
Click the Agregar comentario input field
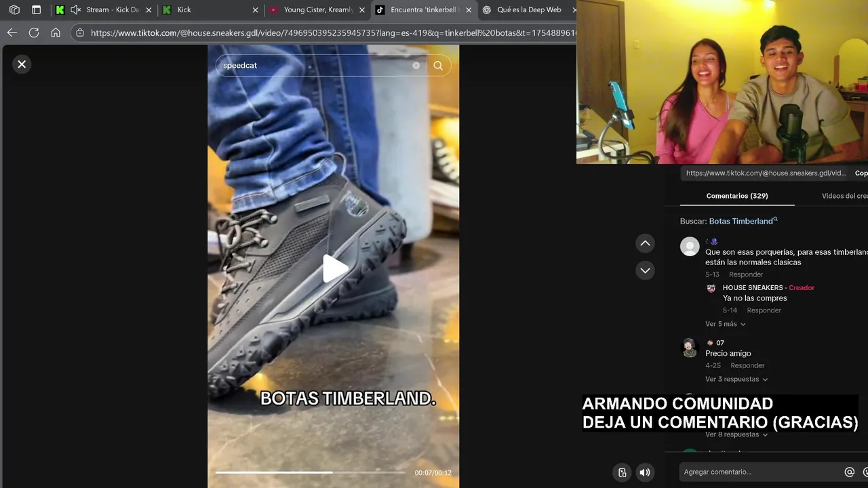(x=759, y=472)
